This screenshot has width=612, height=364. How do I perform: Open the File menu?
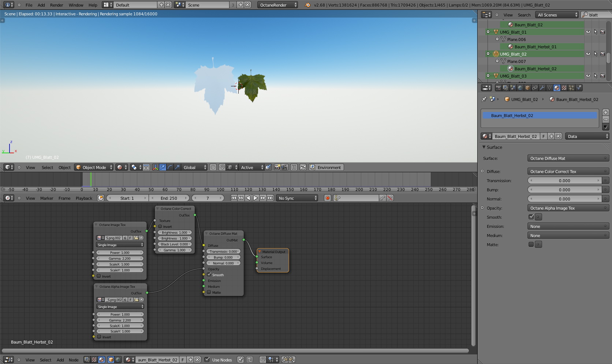tap(29, 5)
